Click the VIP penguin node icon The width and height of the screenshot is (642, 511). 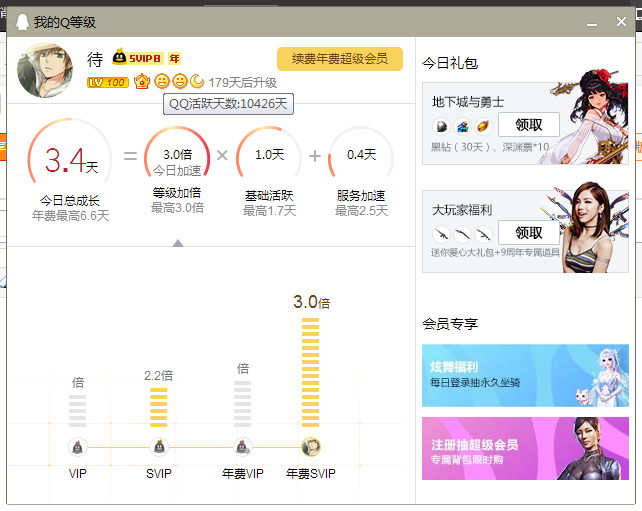pos(77,447)
